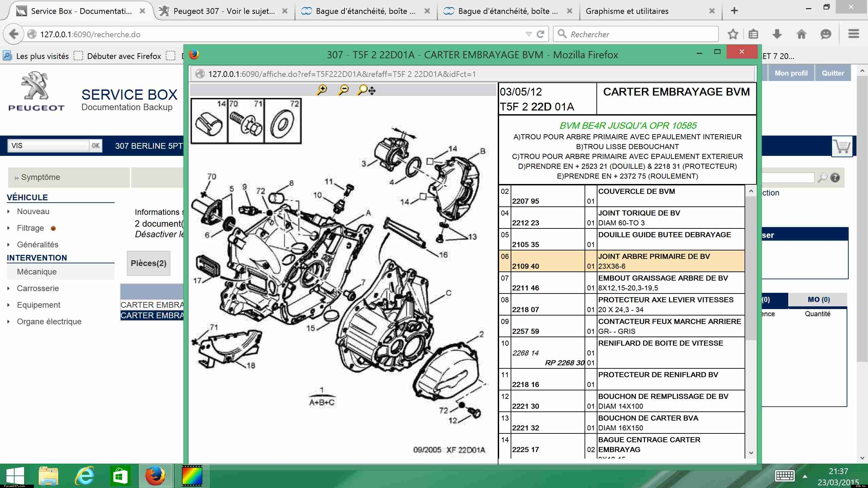Open the Firefox hamburger menu
Image resolution: width=868 pixels, height=488 pixels.
click(x=853, y=34)
